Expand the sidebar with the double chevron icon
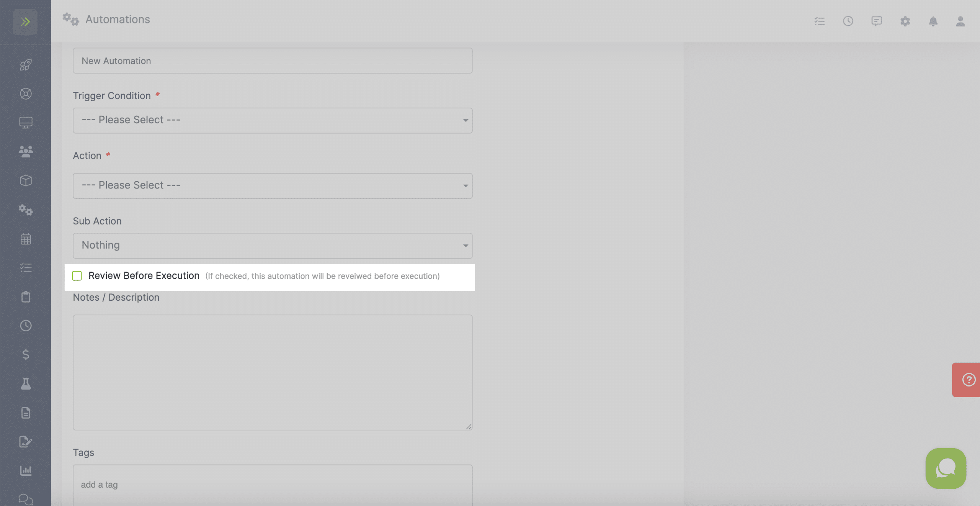This screenshot has height=506, width=980. [x=25, y=22]
